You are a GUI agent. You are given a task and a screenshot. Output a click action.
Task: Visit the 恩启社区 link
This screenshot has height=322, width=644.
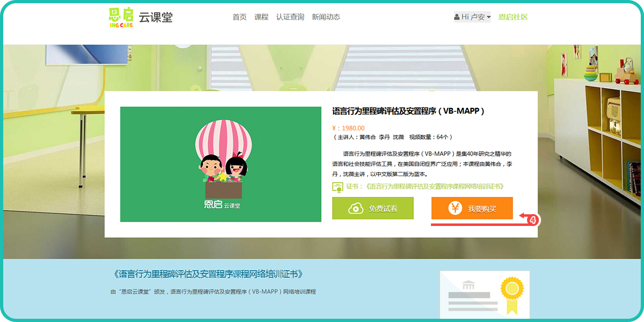pos(513,17)
